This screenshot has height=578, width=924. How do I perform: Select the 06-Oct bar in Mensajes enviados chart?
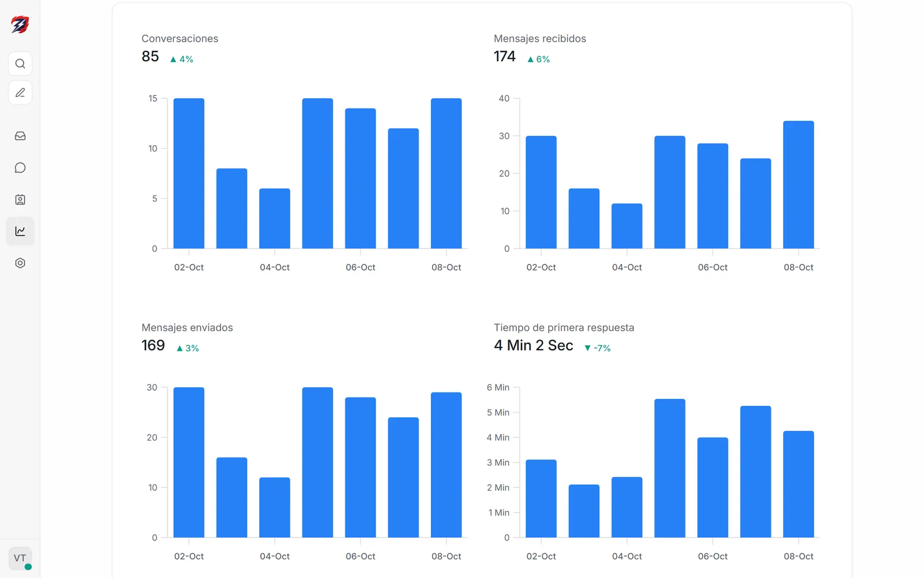360,468
